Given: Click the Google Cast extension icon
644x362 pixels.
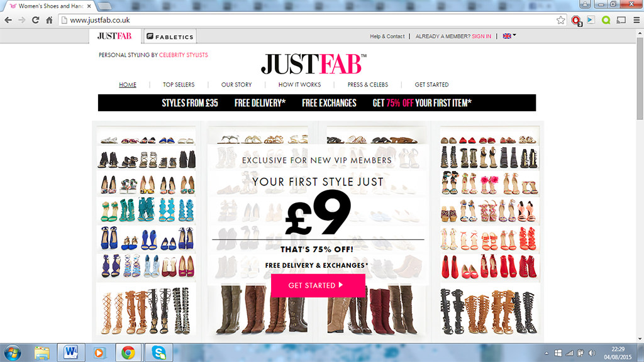Looking at the screenshot, I should click(x=621, y=20).
